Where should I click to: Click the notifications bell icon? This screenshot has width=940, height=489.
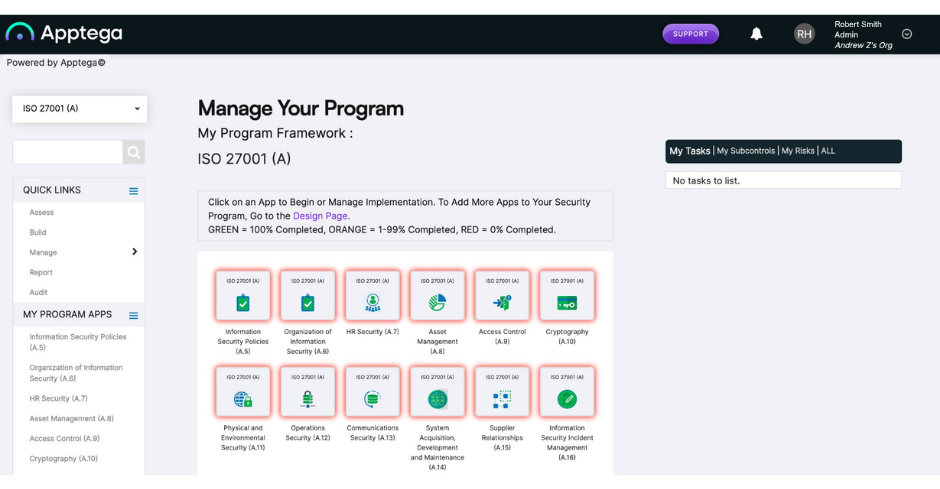757,34
